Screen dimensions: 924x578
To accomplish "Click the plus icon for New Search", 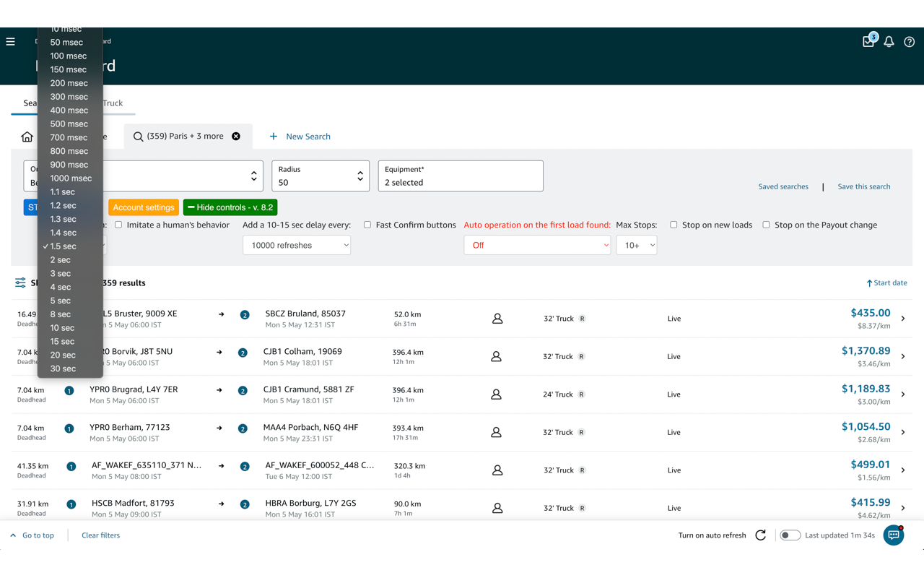I will click(x=274, y=136).
